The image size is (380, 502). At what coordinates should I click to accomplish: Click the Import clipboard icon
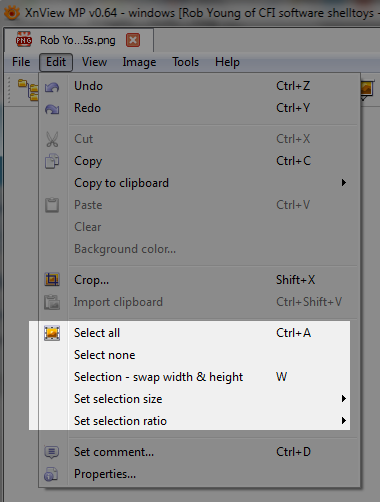(x=52, y=302)
